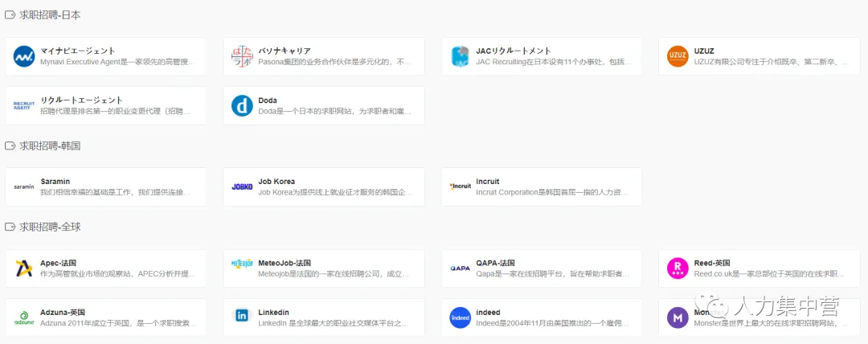Click the 作为高管就业市场的观察站 description
Screen dimensions: 868x344
118,274
